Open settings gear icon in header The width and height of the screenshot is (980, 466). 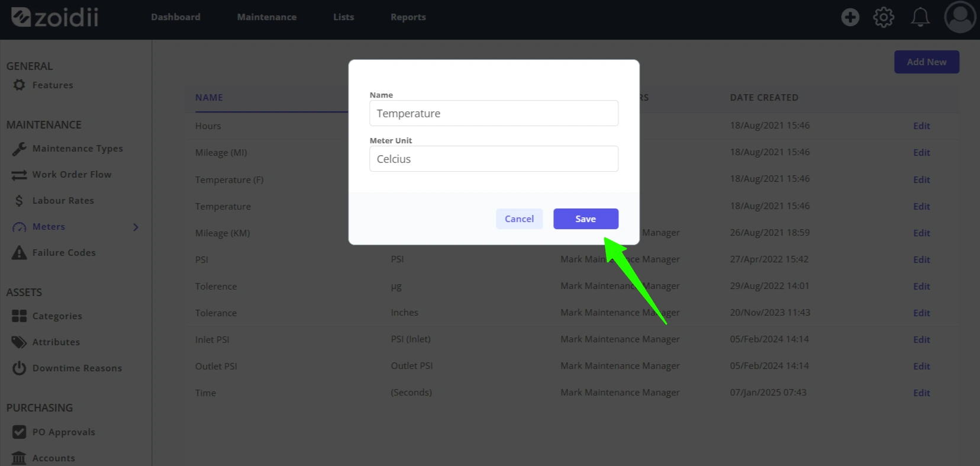884,17
